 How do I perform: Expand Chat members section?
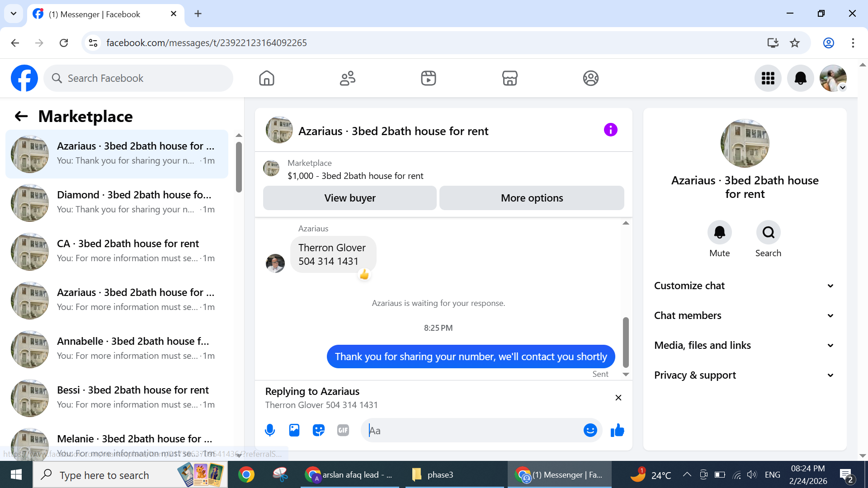(x=744, y=315)
